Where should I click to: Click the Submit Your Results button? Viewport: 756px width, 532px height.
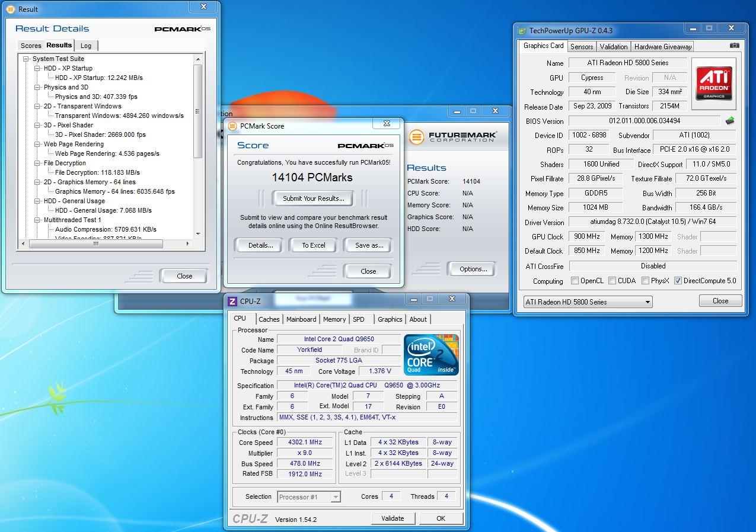[x=313, y=198]
